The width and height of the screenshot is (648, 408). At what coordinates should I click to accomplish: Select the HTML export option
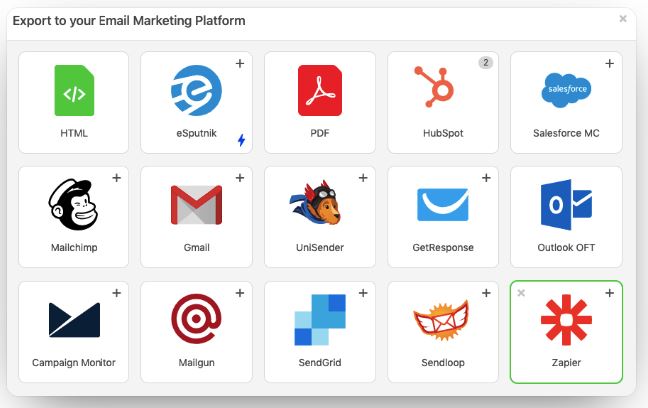74,102
